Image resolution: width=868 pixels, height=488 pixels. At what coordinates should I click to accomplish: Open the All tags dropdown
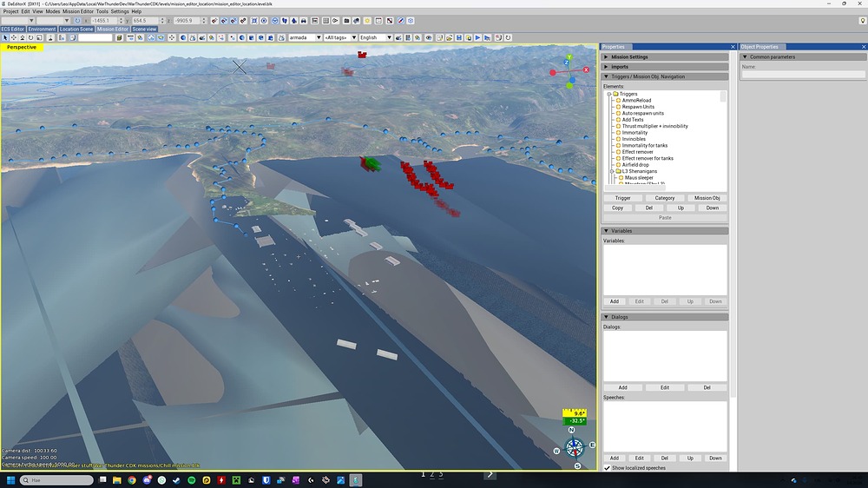340,37
